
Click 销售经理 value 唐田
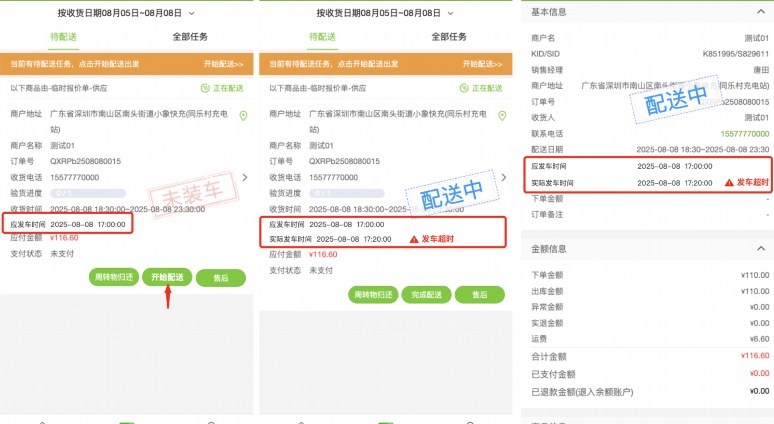tap(761, 70)
